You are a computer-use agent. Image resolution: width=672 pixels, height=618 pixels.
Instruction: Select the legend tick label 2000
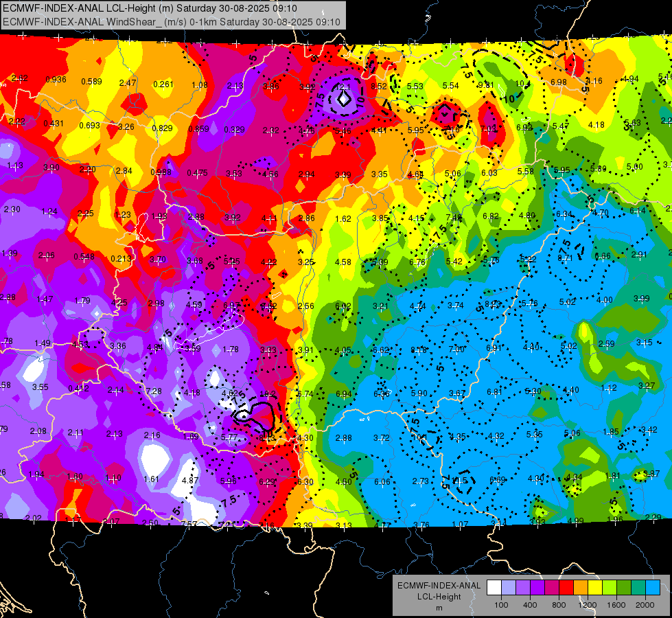[645, 605]
